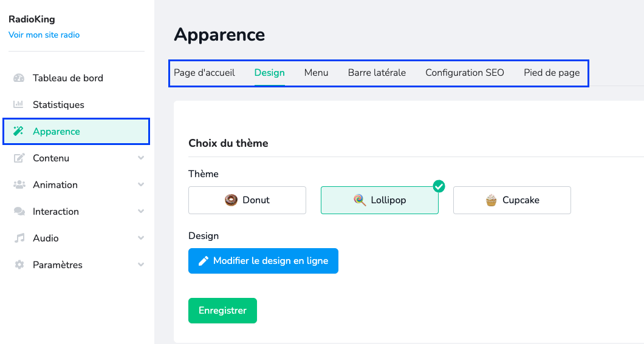Open the Configuration SEO tab
644x344 pixels.
tap(465, 73)
